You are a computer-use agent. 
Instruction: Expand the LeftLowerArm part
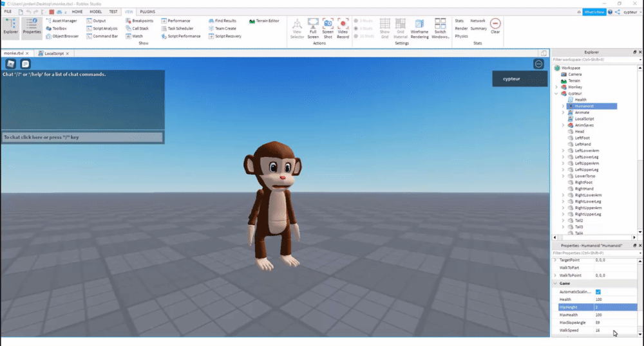[563, 150]
